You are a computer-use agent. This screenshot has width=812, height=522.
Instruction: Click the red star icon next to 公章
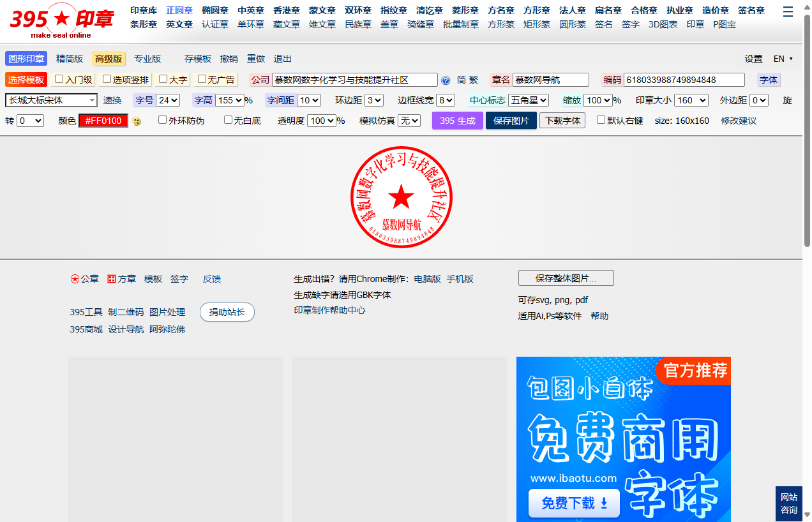pos(74,278)
